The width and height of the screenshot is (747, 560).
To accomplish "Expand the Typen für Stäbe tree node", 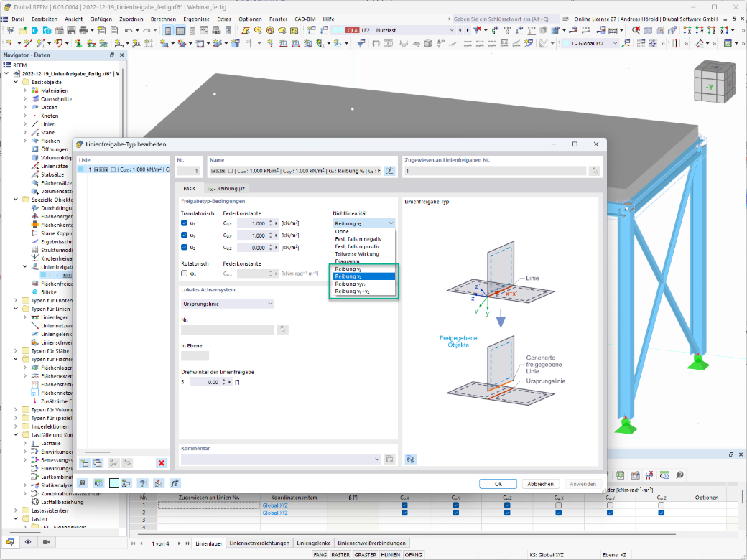I will (16, 351).
